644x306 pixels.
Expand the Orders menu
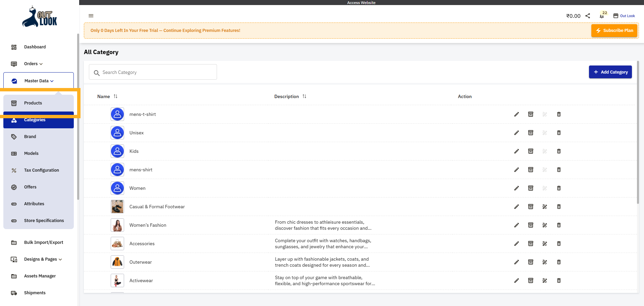tap(32, 63)
